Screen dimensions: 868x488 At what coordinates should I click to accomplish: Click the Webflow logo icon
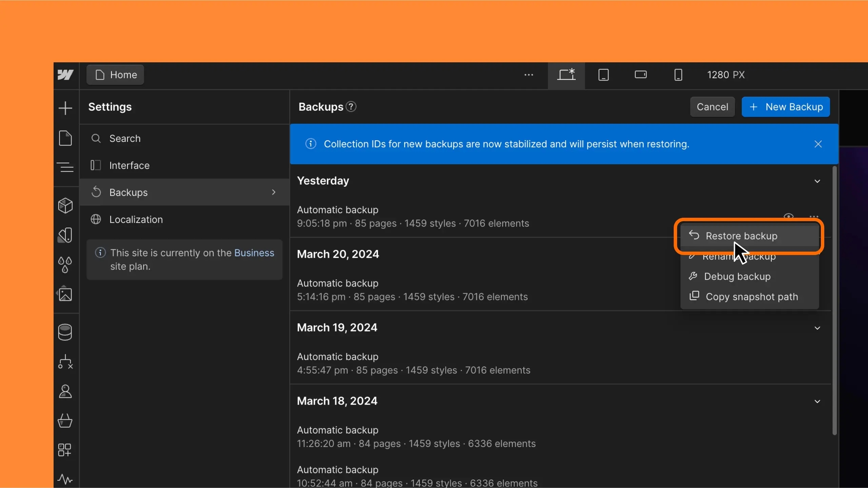66,75
